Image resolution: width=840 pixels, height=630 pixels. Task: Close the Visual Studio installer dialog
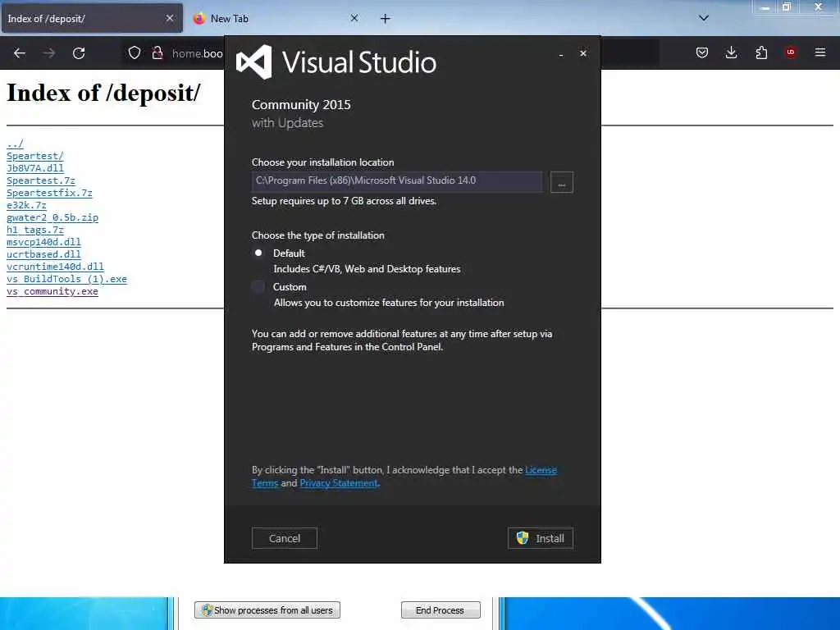(583, 53)
